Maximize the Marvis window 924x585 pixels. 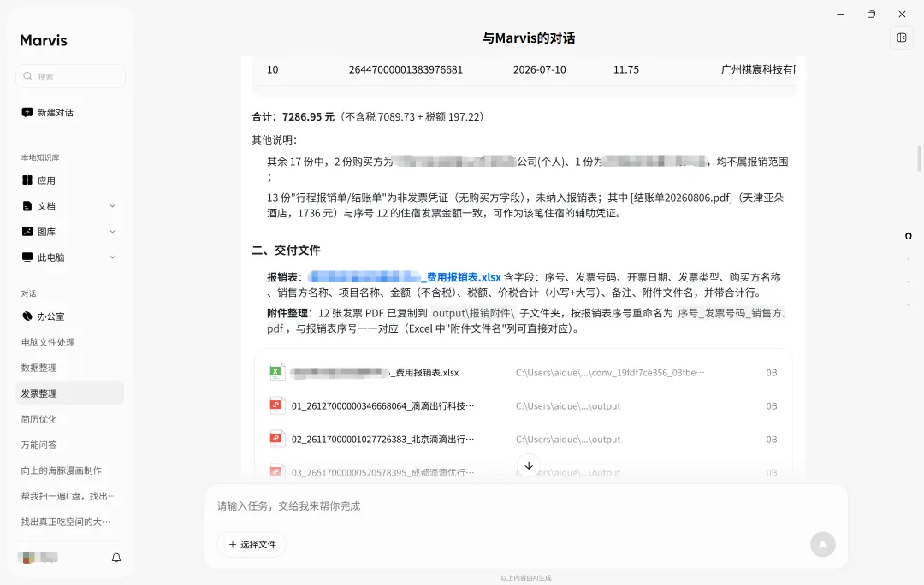tap(871, 15)
